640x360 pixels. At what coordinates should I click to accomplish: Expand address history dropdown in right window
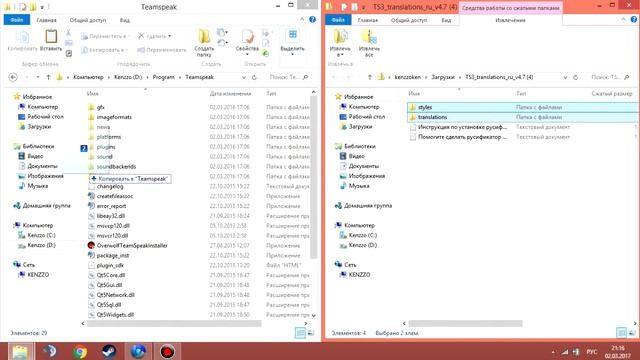565,77
